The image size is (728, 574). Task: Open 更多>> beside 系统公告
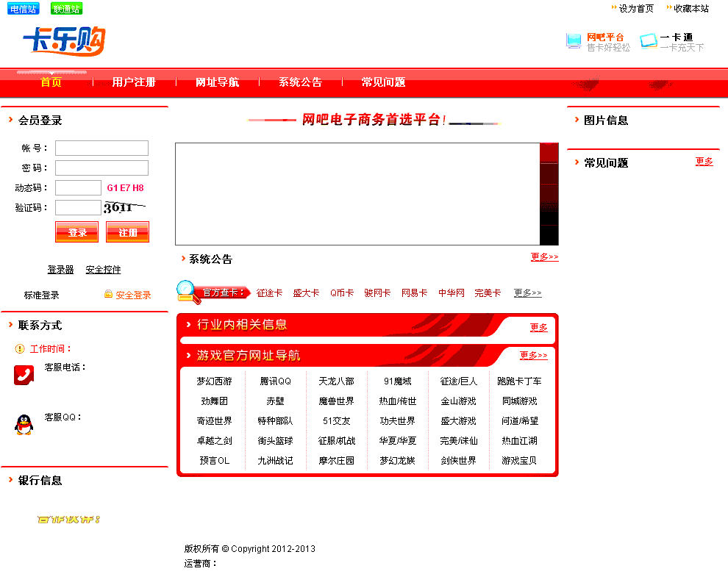[x=545, y=256]
